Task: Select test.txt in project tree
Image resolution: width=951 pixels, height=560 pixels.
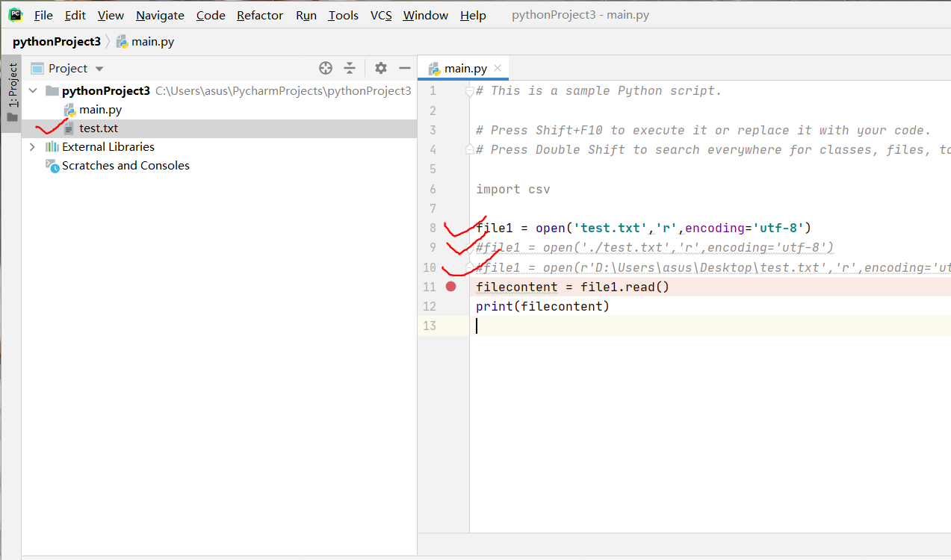Action: 99,128
